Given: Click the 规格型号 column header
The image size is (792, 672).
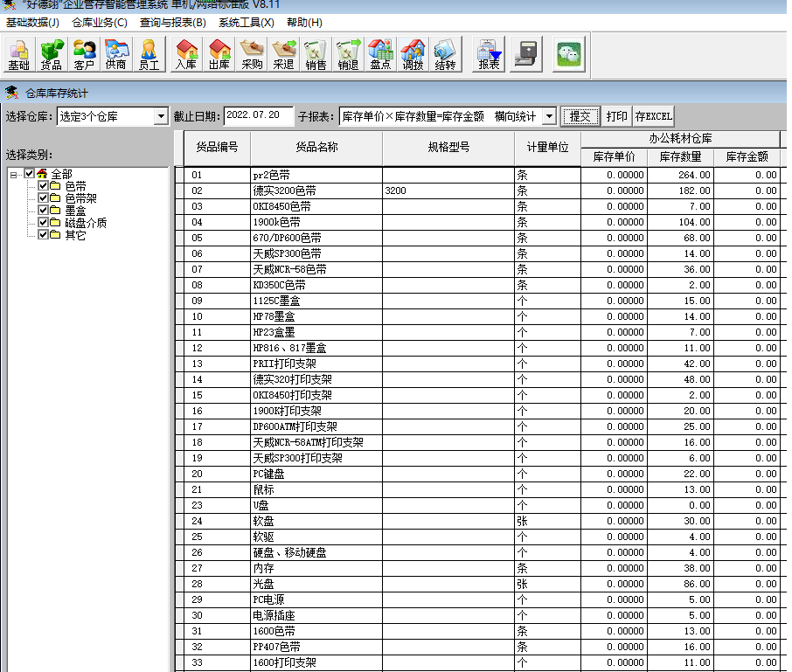Looking at the screenshot, I should [x=448, y=148].
